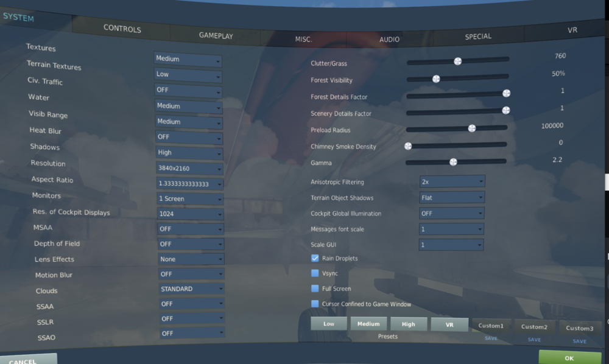This screenshot has height=364, width=609.
Task: Apply the VR preset
Action: coord(449,324)
